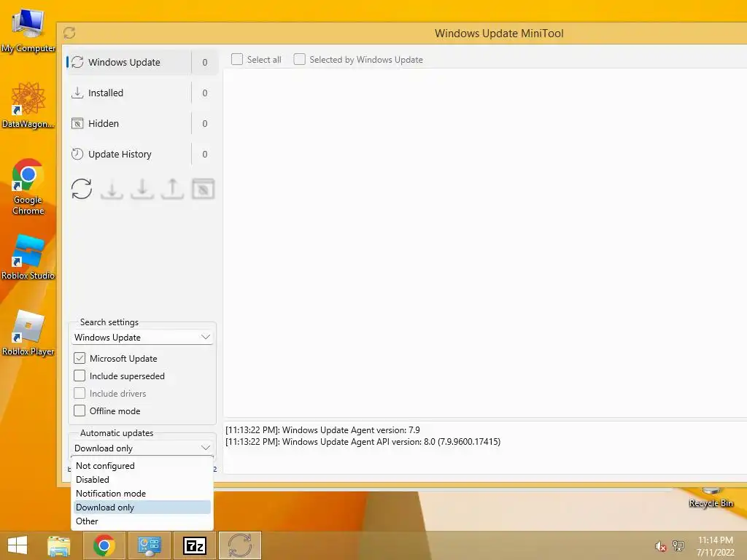This screenshot has width=747, height=560.
Task: Select the Roblox Player desktop shortcut
Action: pos(28,333)
